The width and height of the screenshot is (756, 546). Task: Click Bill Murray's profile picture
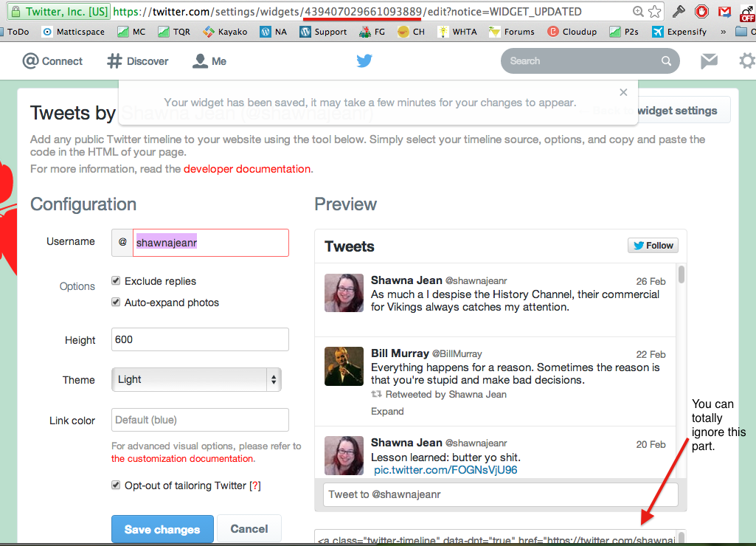344,366
